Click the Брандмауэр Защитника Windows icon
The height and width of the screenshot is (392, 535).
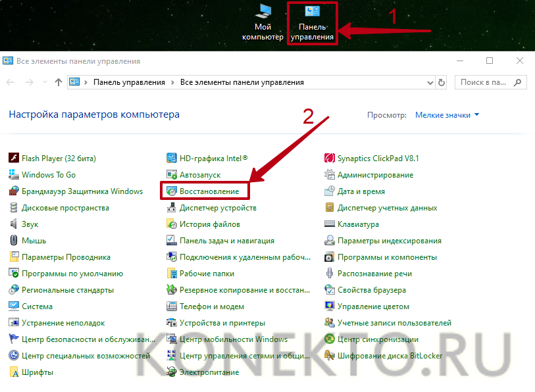click(x=14, y=191)
